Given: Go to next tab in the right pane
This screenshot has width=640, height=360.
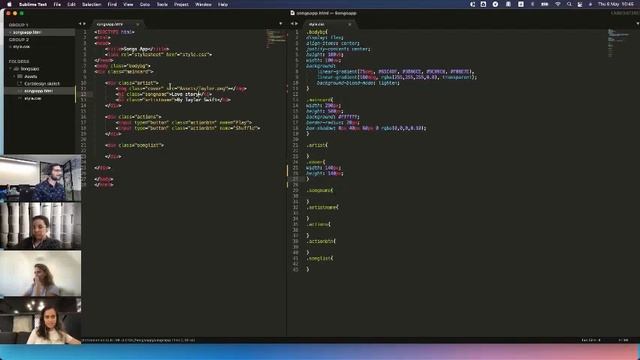Looking at the screenshot, I should [296, 24].
